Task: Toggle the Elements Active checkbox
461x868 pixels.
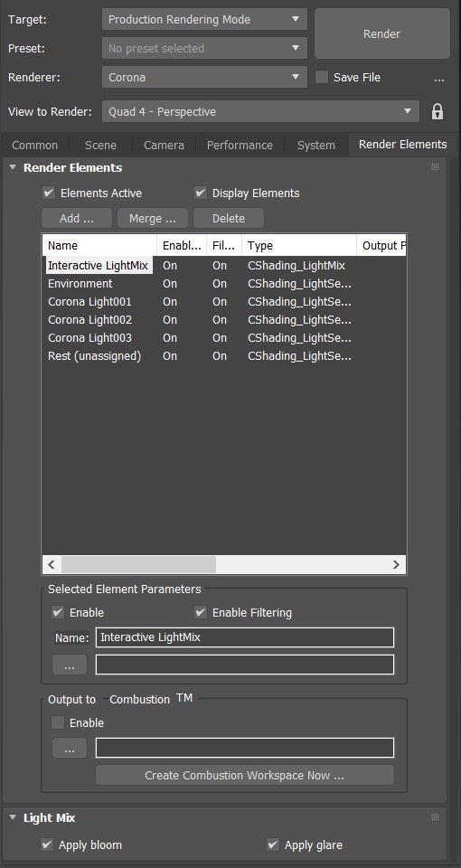Action: tap(49, 193)
